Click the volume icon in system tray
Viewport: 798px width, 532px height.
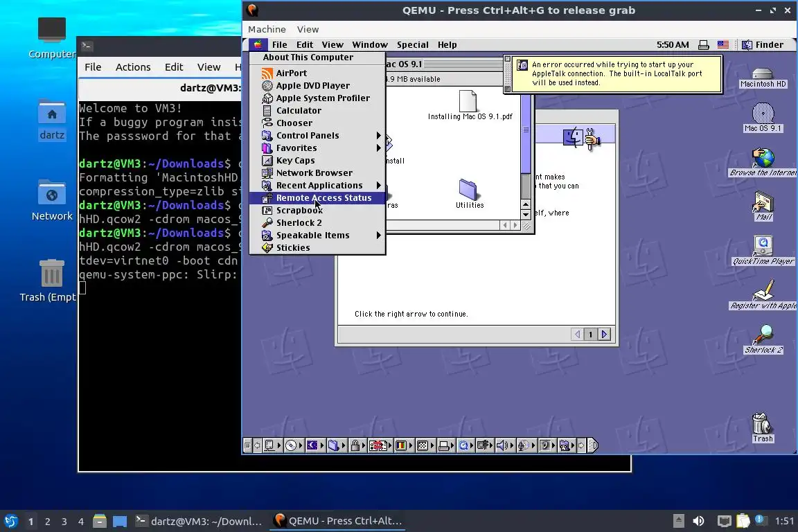coord(698,521)
